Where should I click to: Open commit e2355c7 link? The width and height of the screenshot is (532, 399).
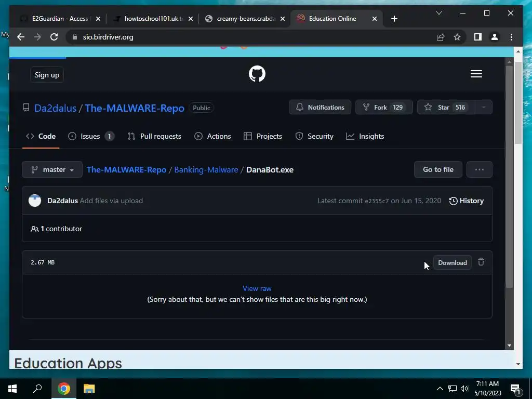377,201
